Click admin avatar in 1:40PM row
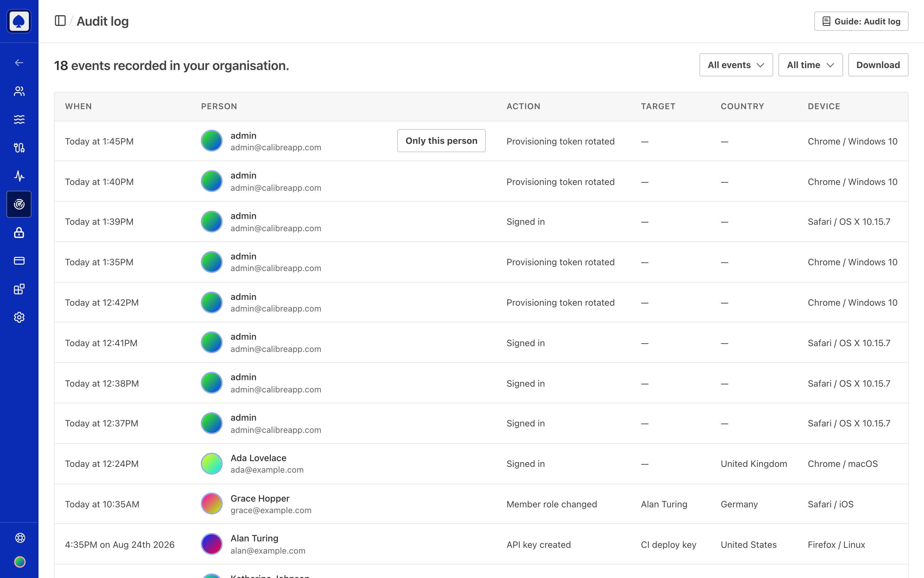924x578 pixels. [211, 181]
